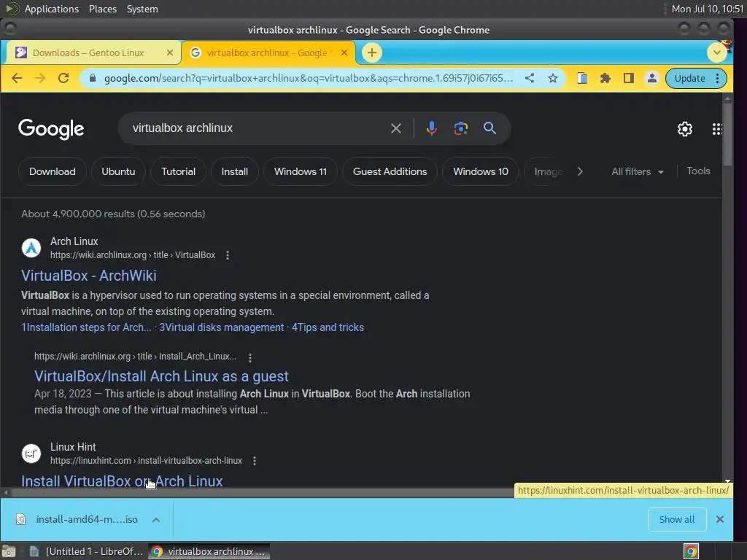Click the show desktop taskbar icon
747x560 pixels.
click(9, 551)
